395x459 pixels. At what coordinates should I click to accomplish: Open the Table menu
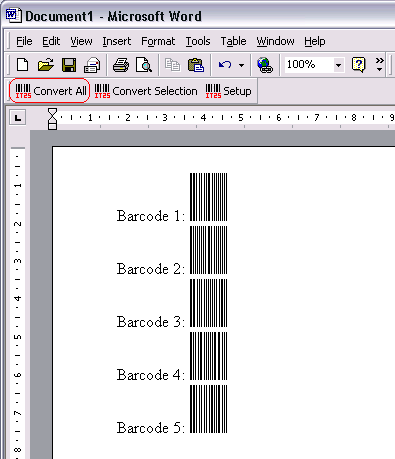click(233, 41)
